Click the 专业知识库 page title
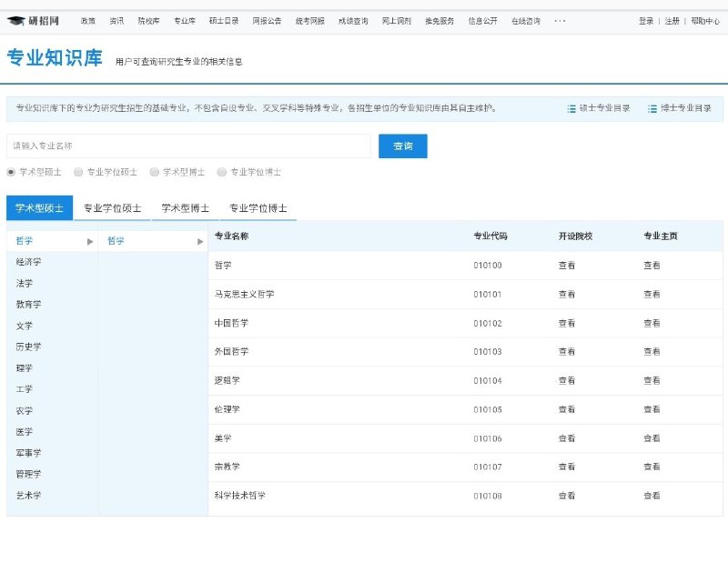 (x=55, y=58)
